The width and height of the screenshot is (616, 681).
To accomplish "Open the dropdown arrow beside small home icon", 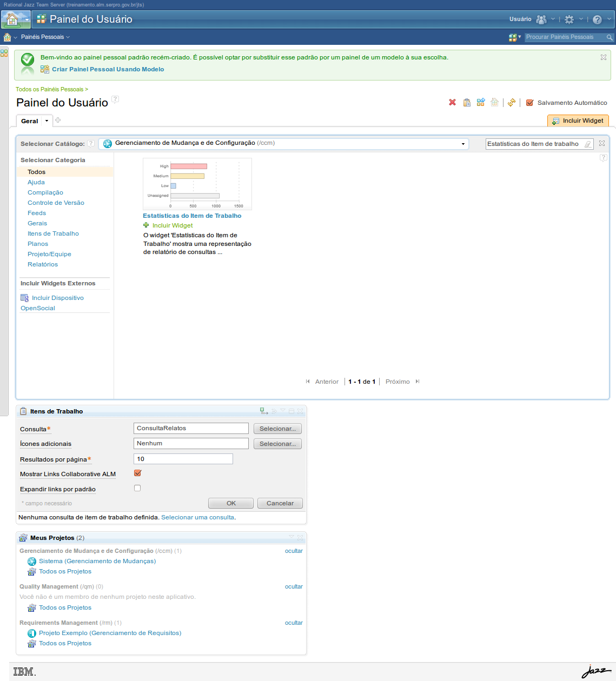I will 16,37.
